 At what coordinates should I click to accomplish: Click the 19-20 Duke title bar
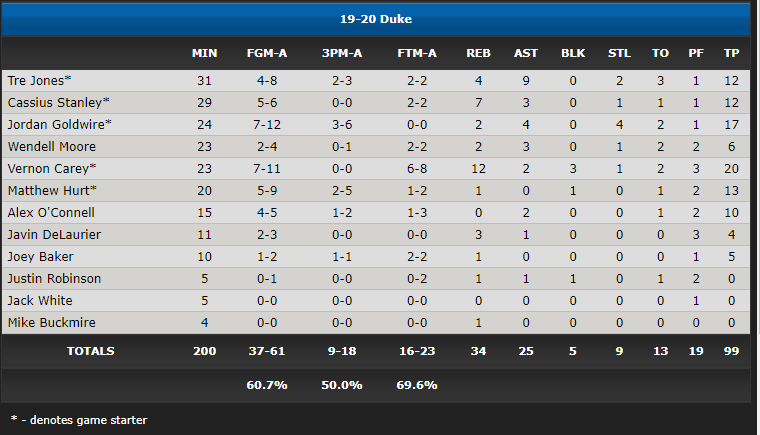376,19
